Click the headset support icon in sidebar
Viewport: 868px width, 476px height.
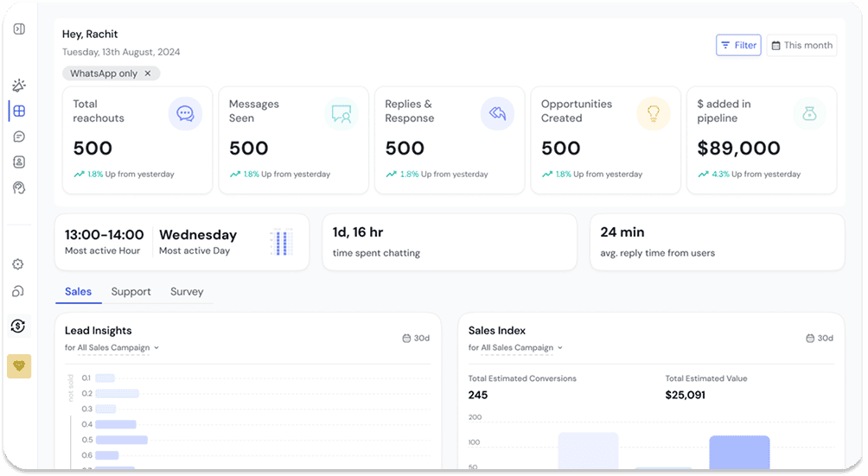coord(19,187)
